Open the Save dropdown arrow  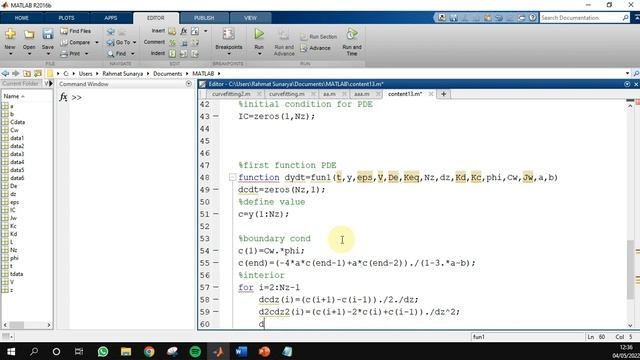coord(48,54)
